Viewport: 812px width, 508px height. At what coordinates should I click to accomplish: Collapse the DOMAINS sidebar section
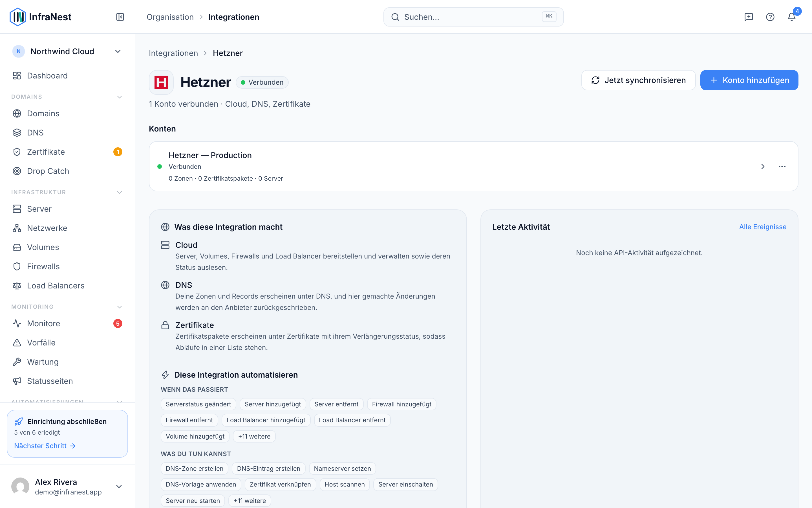click(x=120, y=97)
